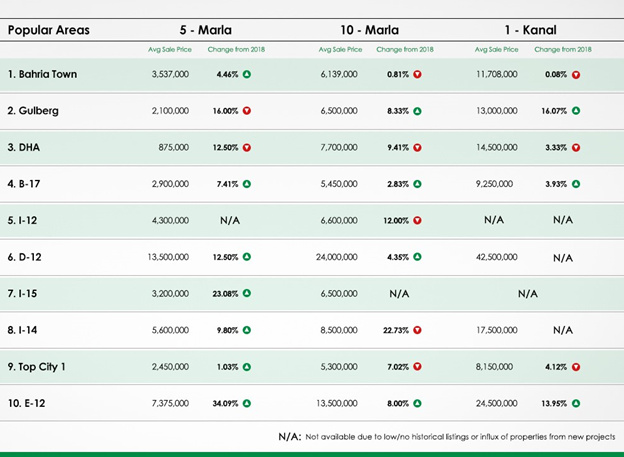Click Top City 1 Kanal price 8,150,000
The width and height of the screenshot is (624, 457).
tap(494, 367)
